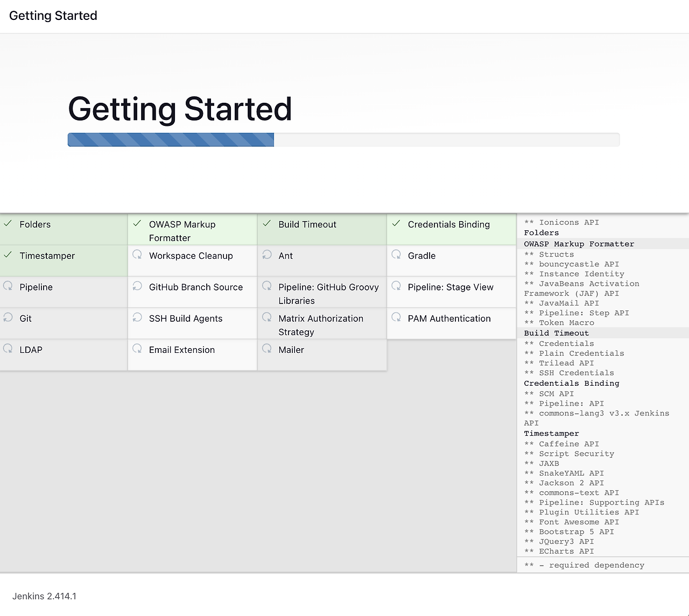This screenshot has height=616, width=689.
Task: Click the pending spinner icon beside Workspace Cleanup
Action: pos(137,254)
